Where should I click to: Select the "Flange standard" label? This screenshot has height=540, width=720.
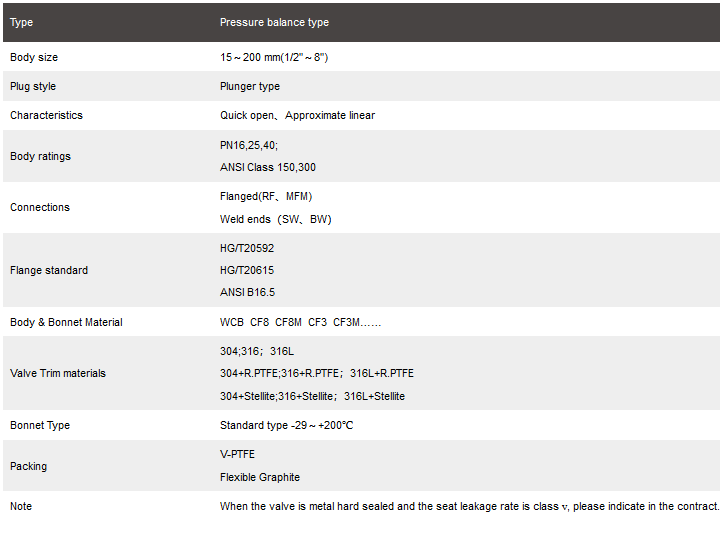(x=49, y=270)
